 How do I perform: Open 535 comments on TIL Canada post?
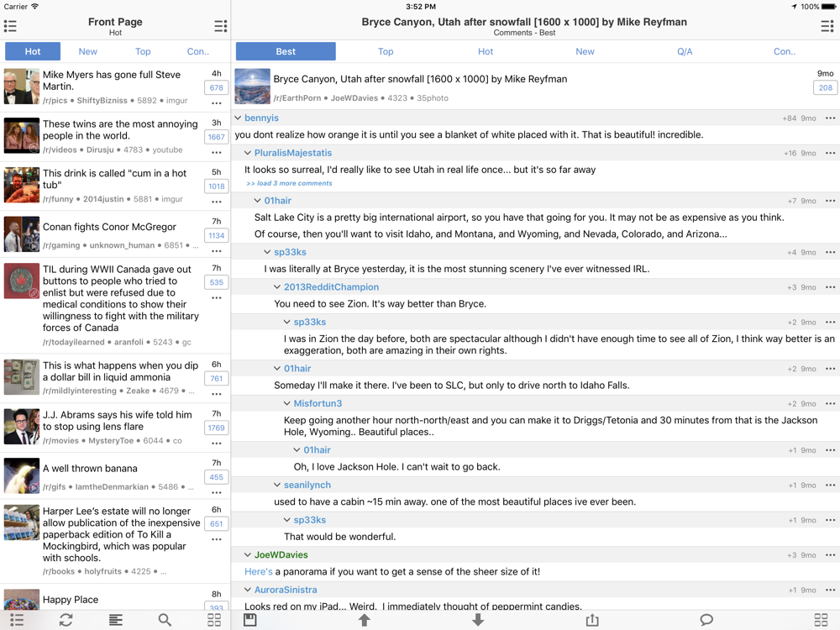pyautogui.click(x=217, y=282)
